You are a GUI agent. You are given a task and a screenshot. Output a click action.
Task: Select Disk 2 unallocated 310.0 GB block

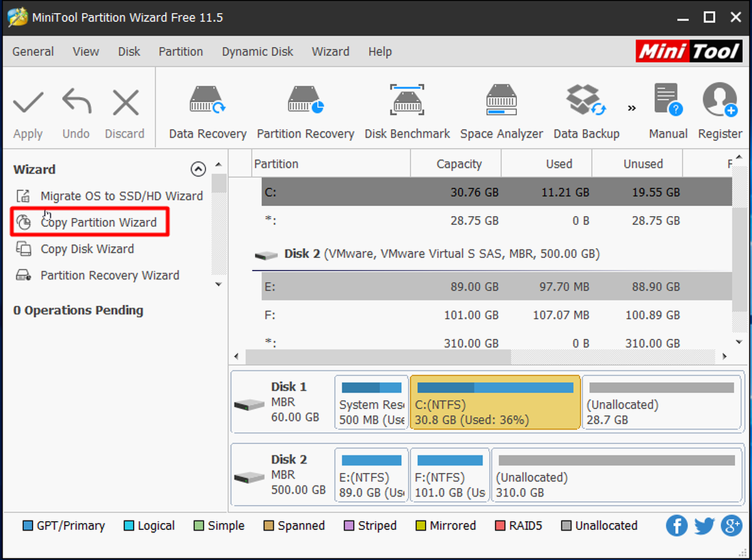(615, 475)
